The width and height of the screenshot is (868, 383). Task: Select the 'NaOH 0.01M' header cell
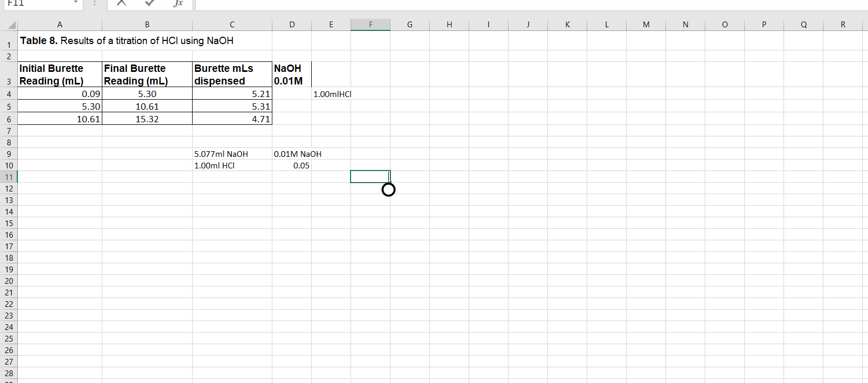coord(292,75)
